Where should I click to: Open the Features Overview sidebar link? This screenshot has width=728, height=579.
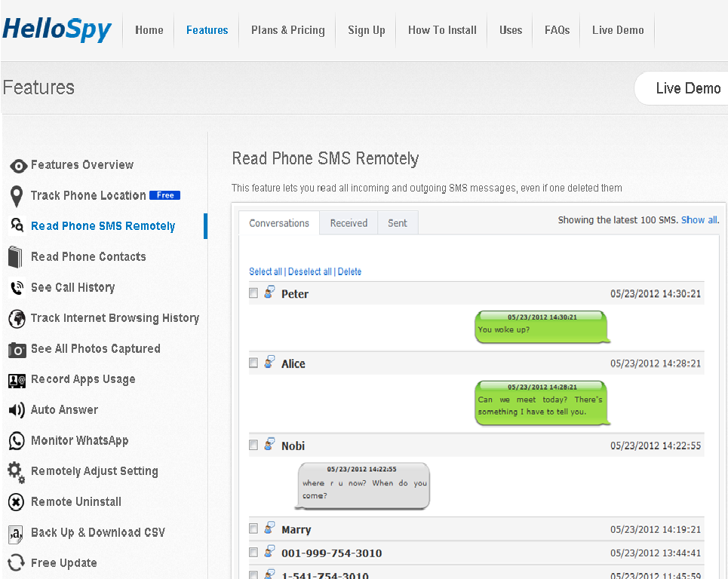coord(82,164)
